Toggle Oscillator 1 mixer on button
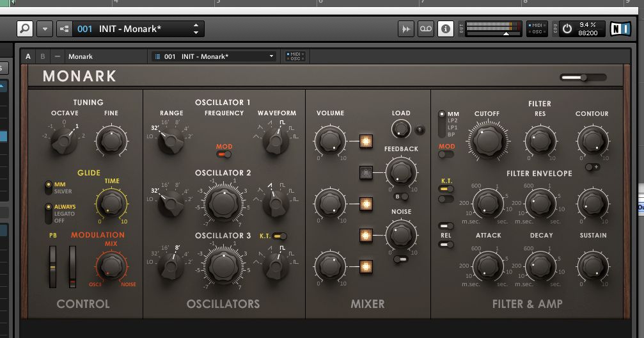644x338 pixels. click(366, 141)
